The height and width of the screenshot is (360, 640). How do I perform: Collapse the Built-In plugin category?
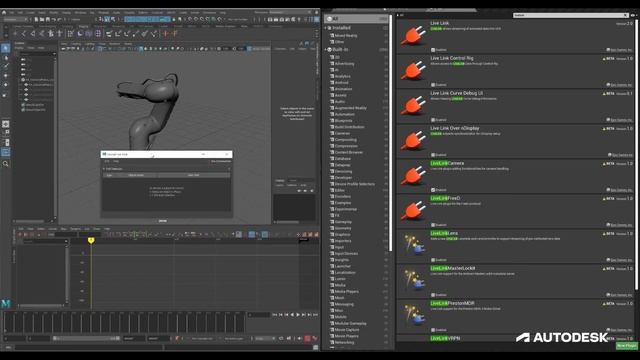326,49
